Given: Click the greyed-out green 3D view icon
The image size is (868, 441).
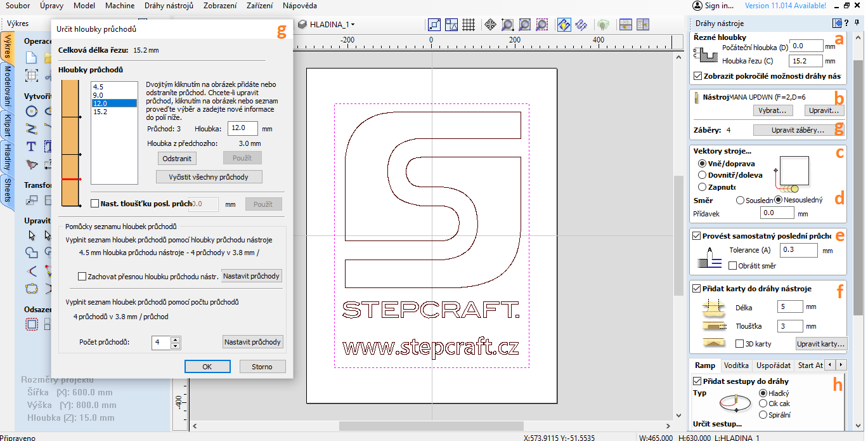Looking at the screenshot, I should (x=603, y=25).
